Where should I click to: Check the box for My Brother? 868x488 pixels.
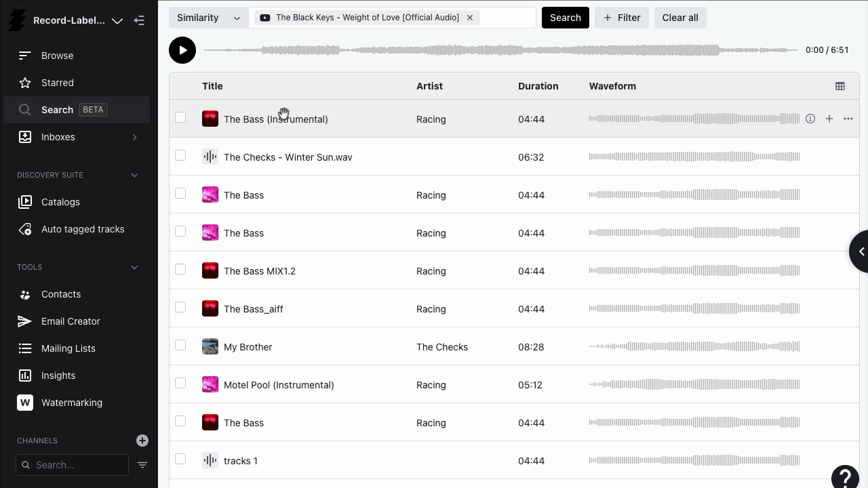[180, 345]
